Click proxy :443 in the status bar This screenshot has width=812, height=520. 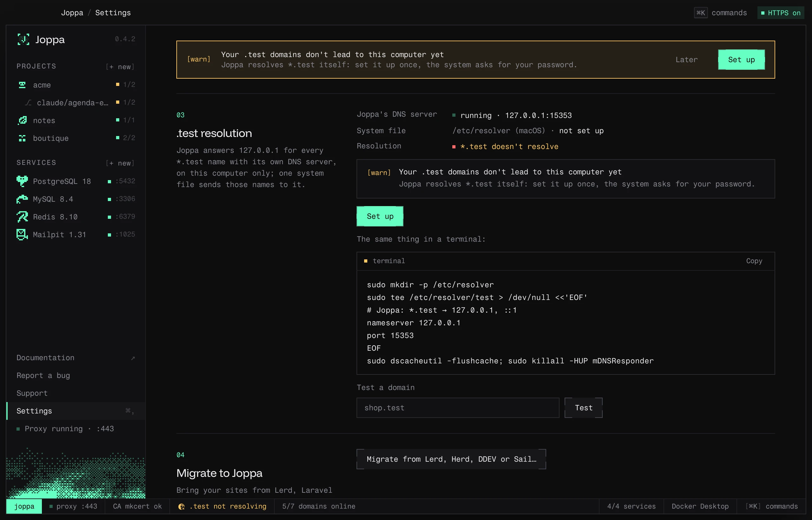click(73, 506)
